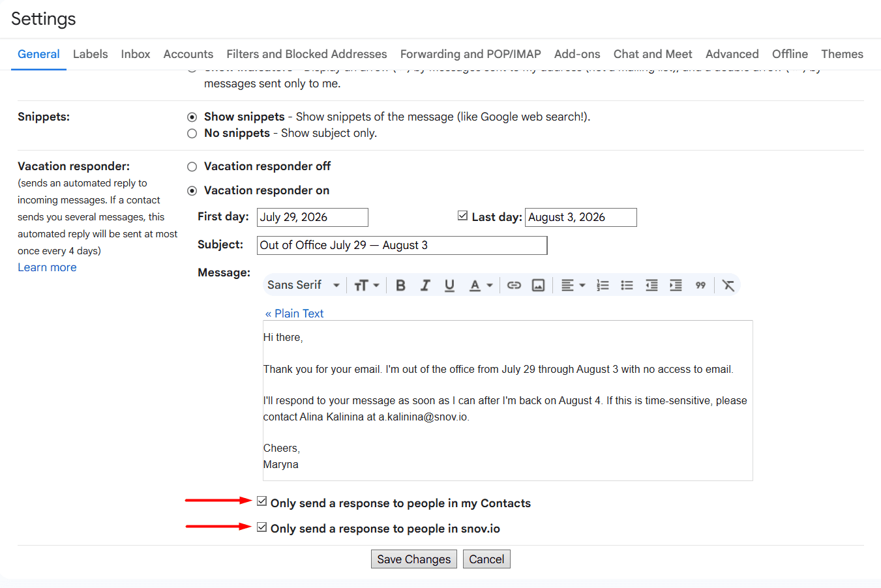The image size is (881, 588).
Task: Go to the Accounts tab
Action: 188,54
